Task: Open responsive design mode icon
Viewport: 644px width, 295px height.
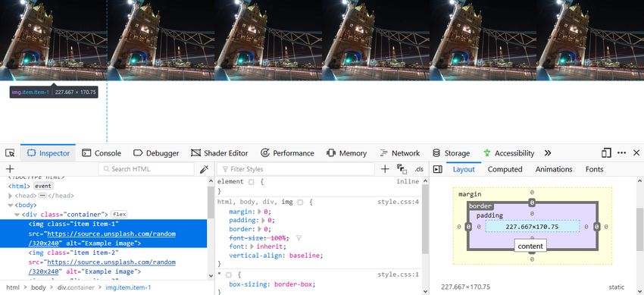Action: click(x=606, y=153)
